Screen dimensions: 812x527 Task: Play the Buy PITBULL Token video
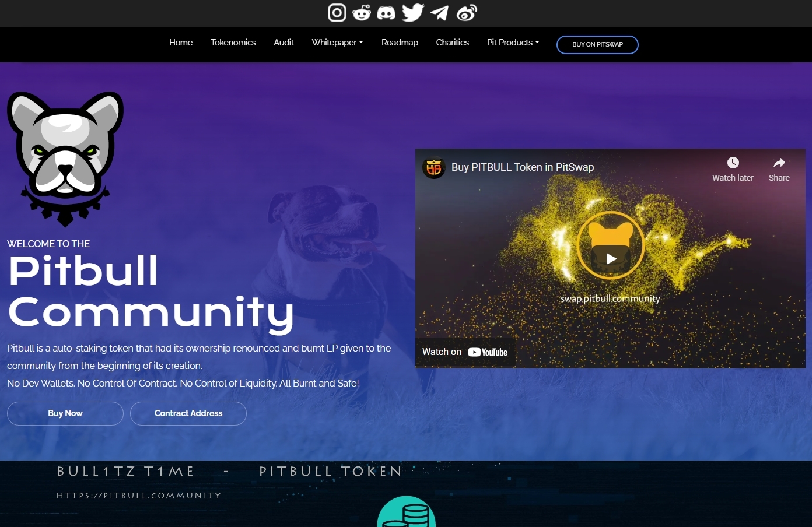611,258
